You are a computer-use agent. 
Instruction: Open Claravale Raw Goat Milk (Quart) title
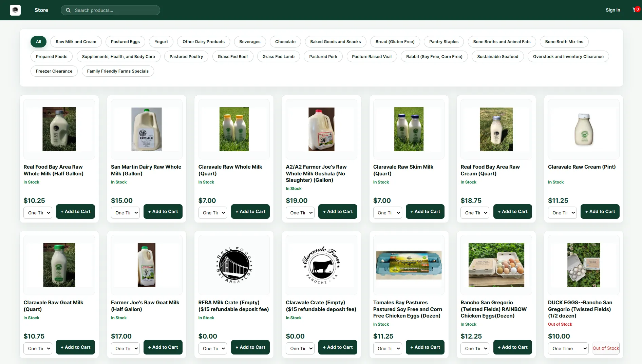click(x=53, y=306)
